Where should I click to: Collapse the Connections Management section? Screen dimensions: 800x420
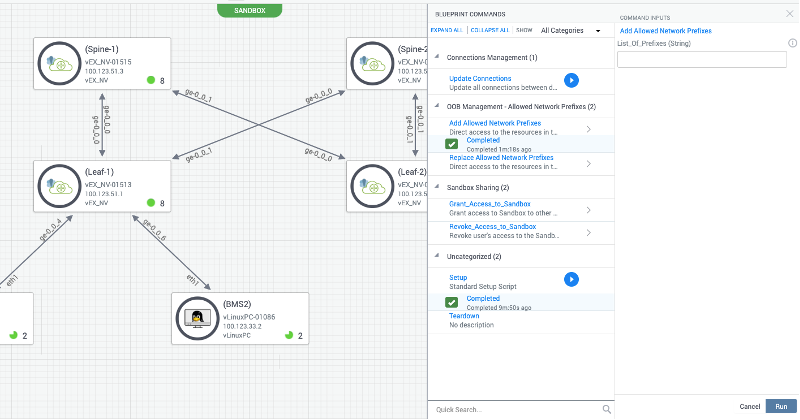436,58
